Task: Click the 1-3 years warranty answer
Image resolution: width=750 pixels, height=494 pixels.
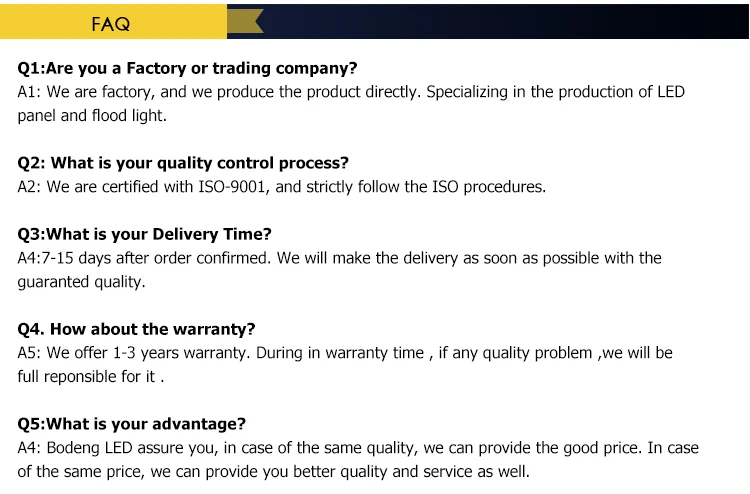Action: (x=345, y=353)
